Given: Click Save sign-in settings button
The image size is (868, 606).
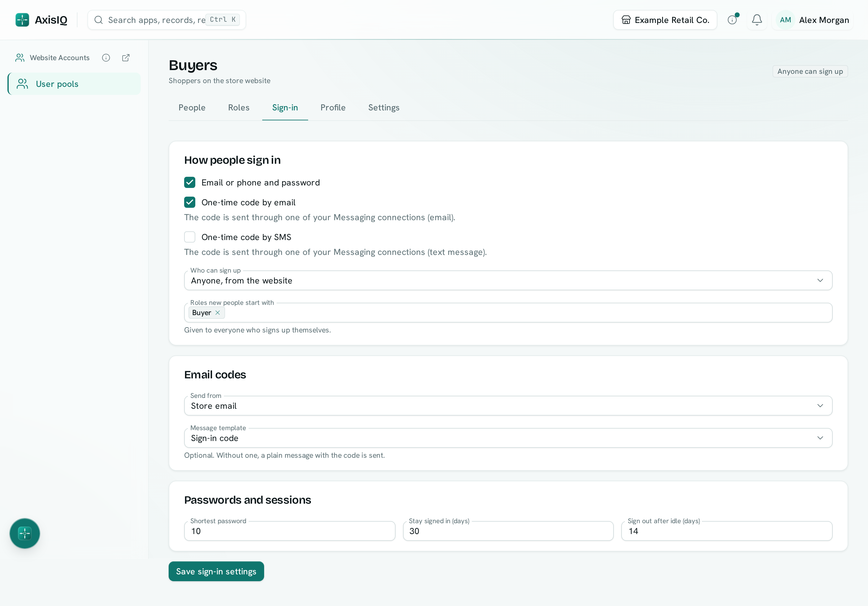Looking at the screenshot, I should click(x=216, y=571).
